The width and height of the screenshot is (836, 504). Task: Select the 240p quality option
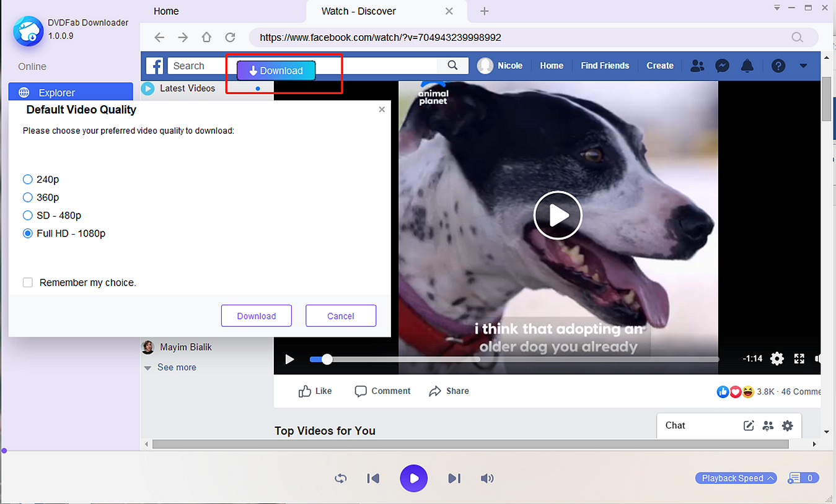[x=27, y=180]
